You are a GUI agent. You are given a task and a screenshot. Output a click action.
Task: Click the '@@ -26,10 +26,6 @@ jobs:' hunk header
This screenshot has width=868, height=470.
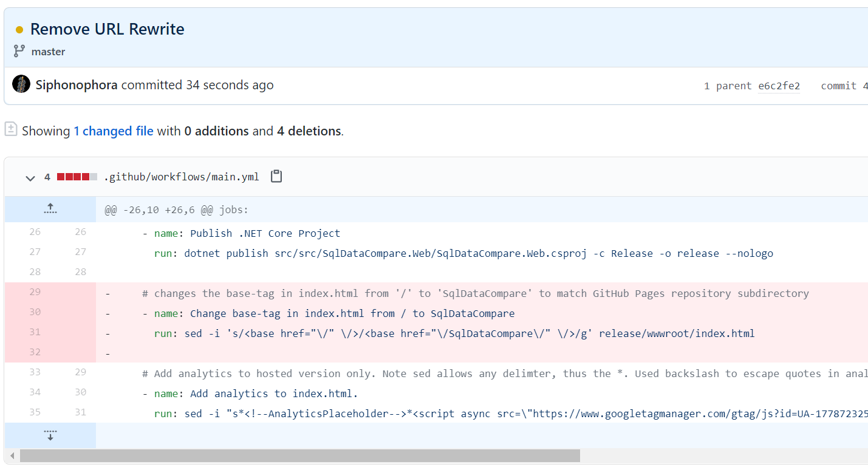[177, 210]
